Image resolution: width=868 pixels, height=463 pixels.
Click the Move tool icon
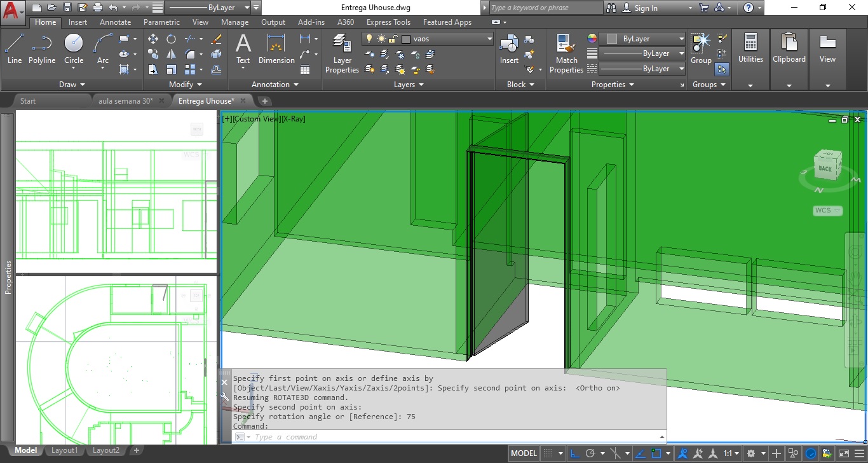point(153,39)
